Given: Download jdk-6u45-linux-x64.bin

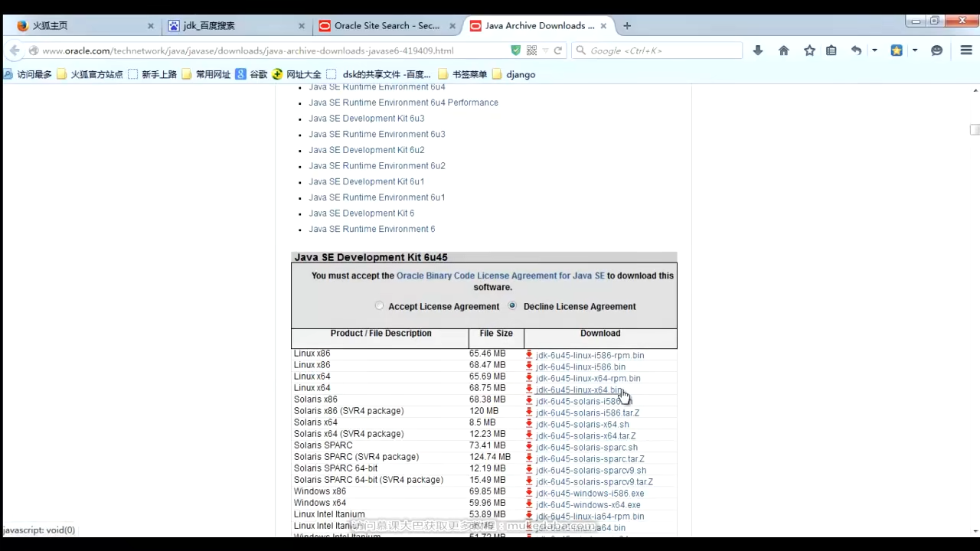Looking at the screenshot, I should click(579, 390).
